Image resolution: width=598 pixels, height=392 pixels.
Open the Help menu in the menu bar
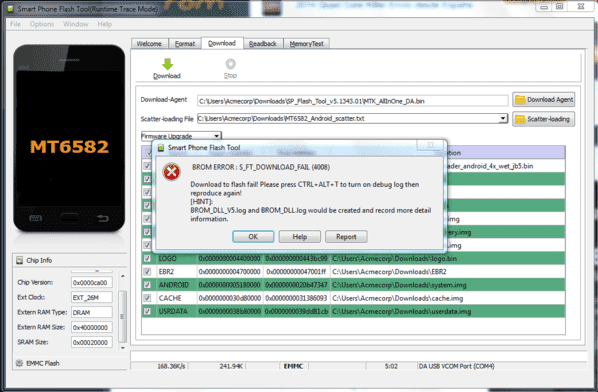(x=104, y=24)
